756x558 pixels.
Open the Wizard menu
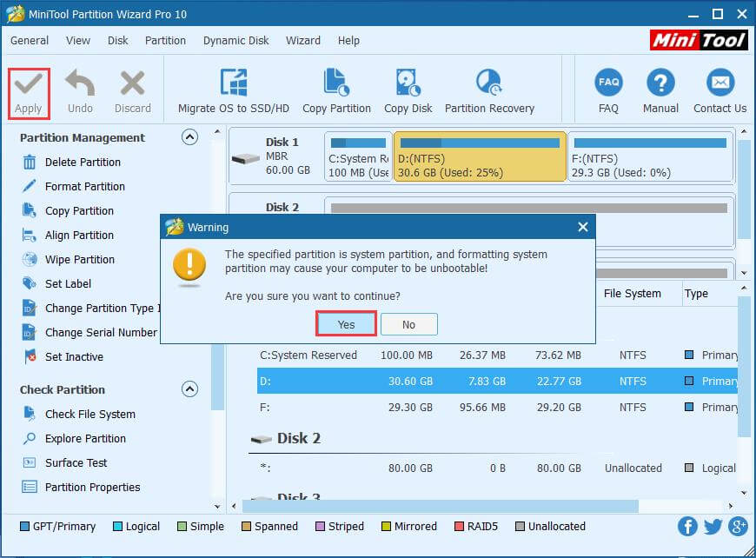pyautogui.click(x=303, y=41)
